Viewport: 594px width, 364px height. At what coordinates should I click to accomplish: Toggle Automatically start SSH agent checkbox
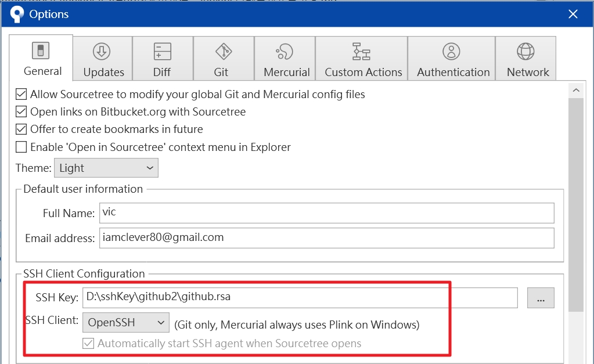tap(88, 344)
